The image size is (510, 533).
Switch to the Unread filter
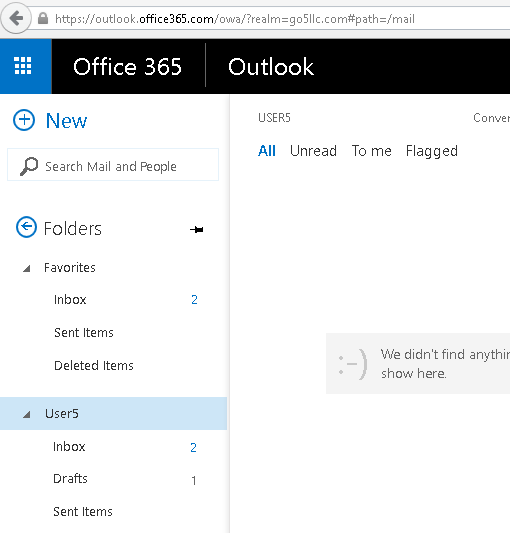[313, 151]
